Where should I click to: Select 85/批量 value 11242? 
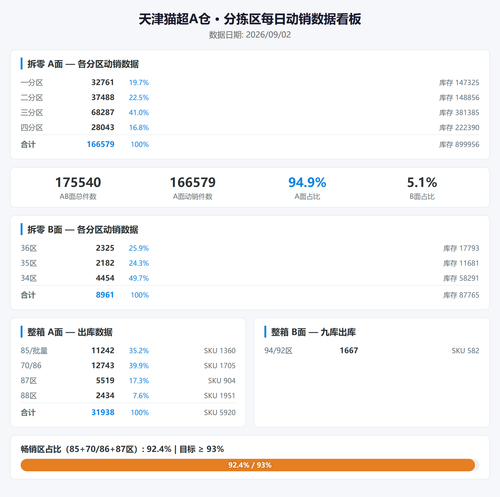pos(103,350)
